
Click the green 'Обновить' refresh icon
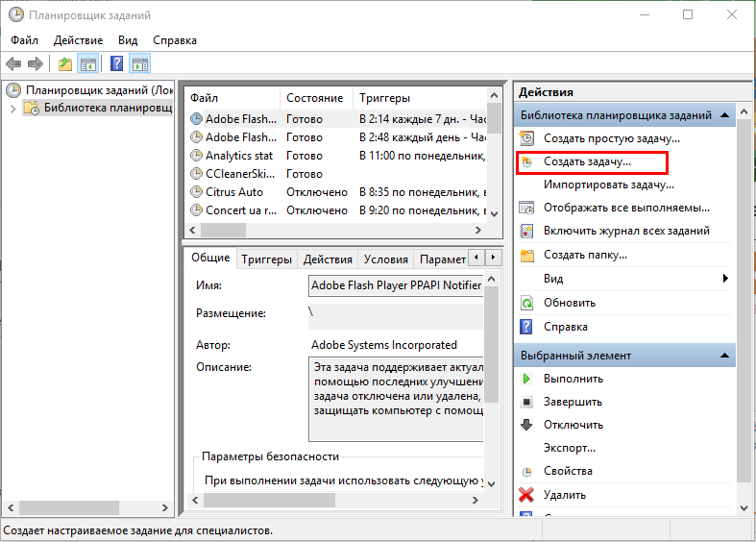pyautogui.click(x=526, y=303)
